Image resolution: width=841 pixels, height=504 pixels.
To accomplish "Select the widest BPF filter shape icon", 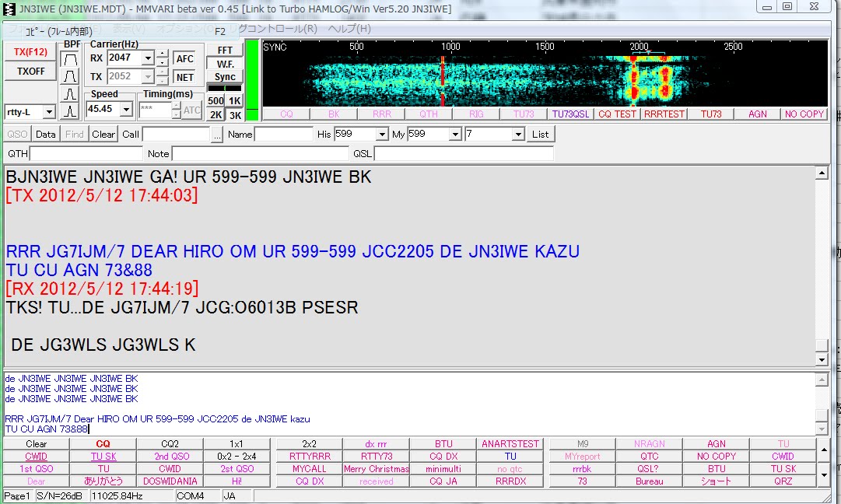I will [x=70, y=59].
